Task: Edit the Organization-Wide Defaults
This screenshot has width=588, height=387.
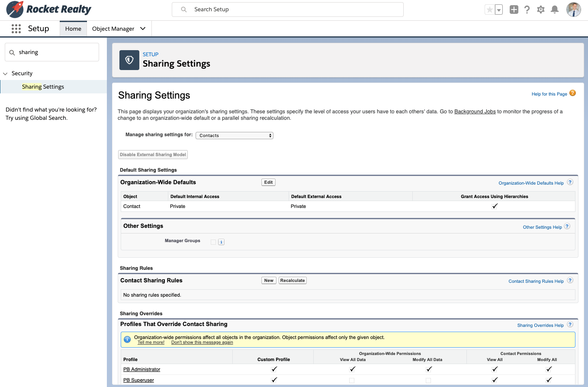Action: (268, 182)
